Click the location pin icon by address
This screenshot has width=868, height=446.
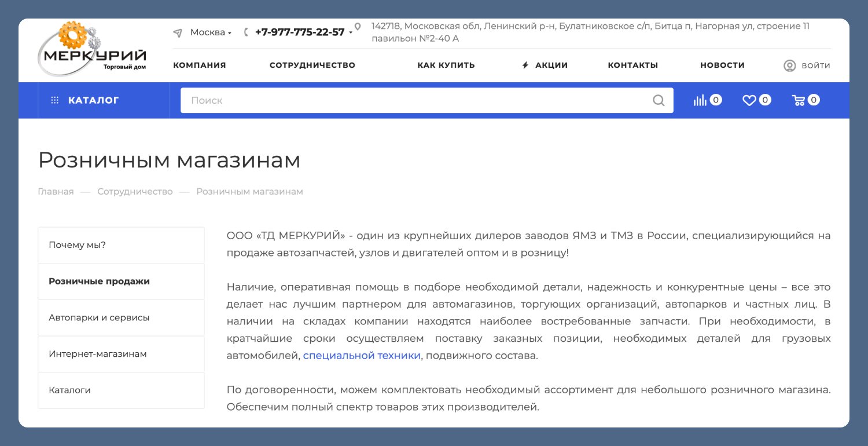pos(358,27)
